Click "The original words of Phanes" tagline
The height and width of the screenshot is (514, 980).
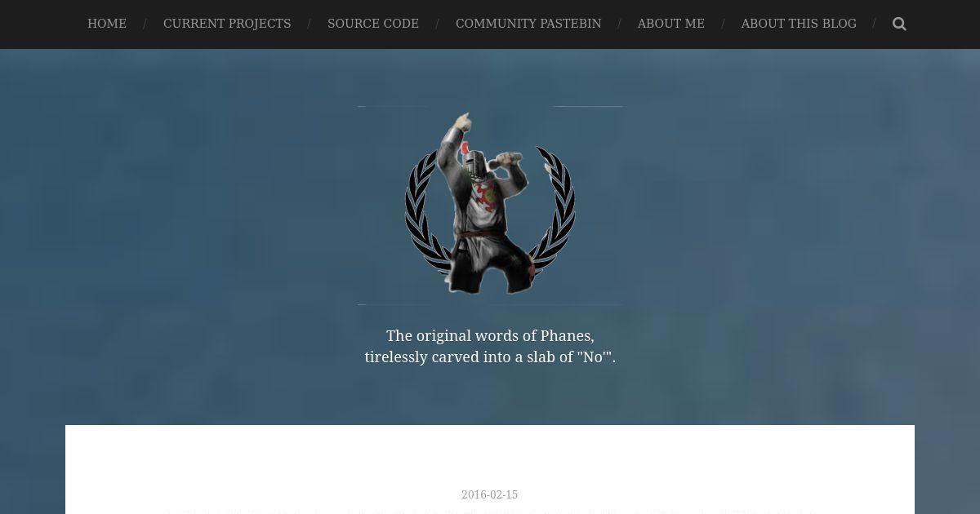(x=490, y=335)
